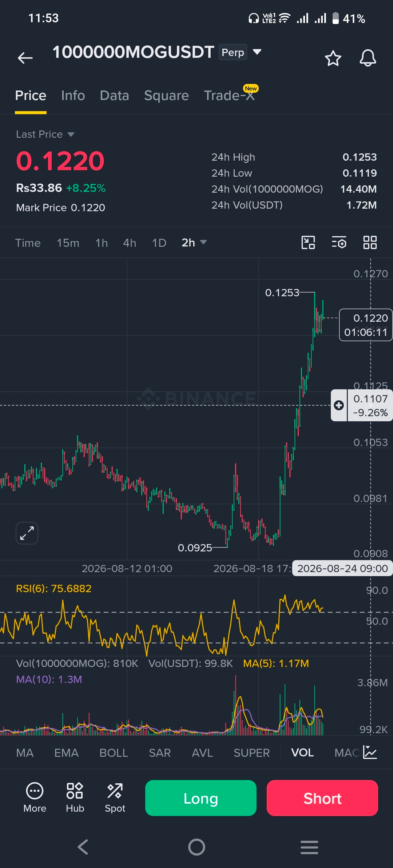
Task: Open indicator settings chart icon
Action: [x=370, y=752]
